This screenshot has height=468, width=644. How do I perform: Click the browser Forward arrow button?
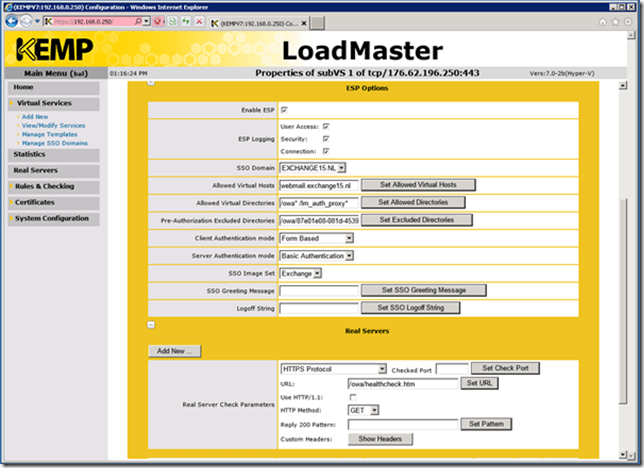(x=26, y=20)
